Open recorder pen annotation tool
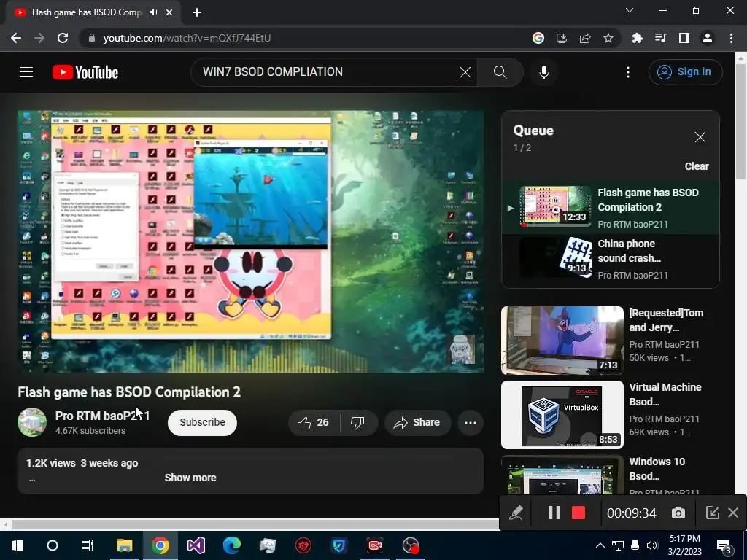This screenshot has height=560, width=747. point(516,513)
